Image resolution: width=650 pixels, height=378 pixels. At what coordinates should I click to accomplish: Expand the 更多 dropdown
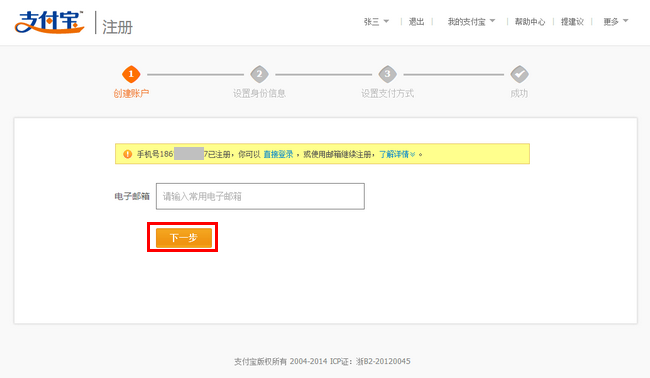click(x=616, y=22)
